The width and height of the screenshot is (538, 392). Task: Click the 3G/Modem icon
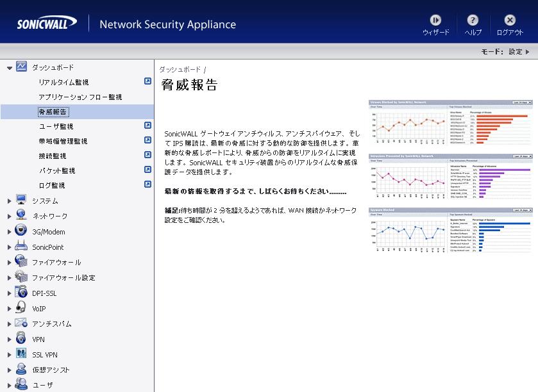[x=21, y=230]
